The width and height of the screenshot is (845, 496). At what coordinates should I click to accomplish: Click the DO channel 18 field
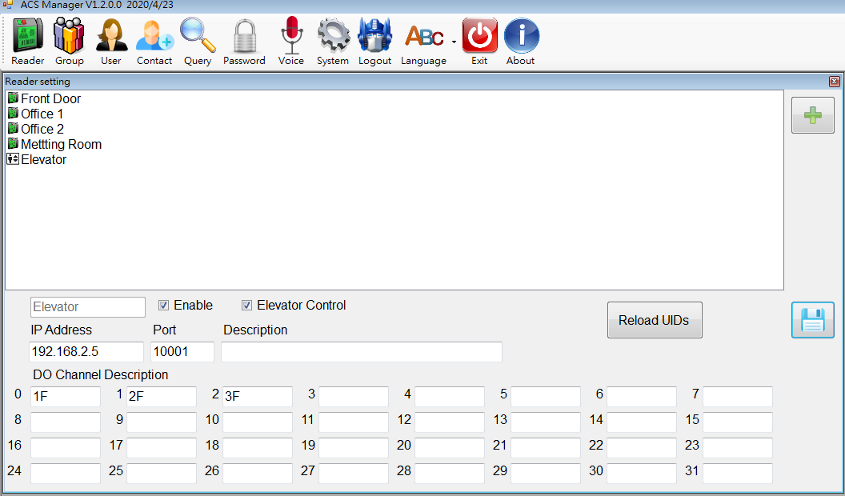point(257,448)
